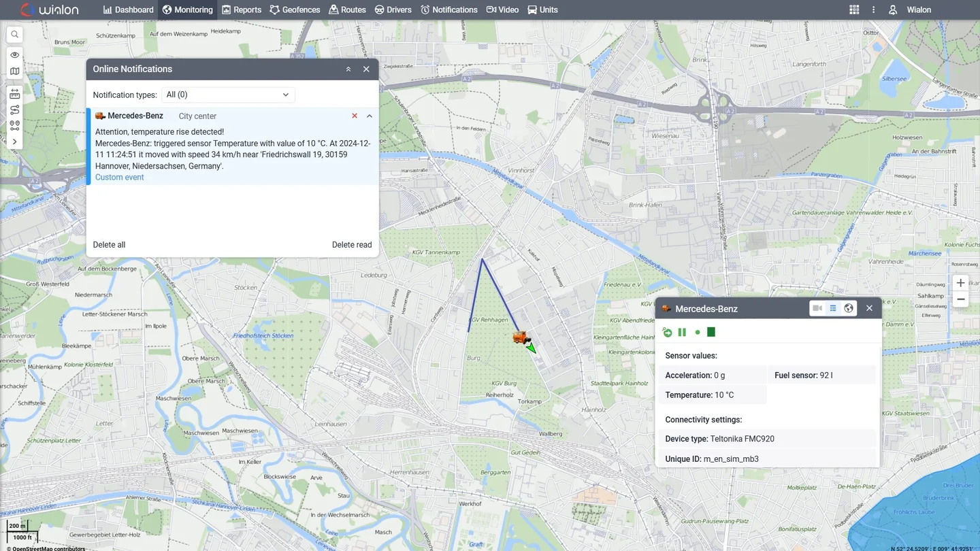
Task: Open visible layers via eye icon
Action: [x=14, y=55]
